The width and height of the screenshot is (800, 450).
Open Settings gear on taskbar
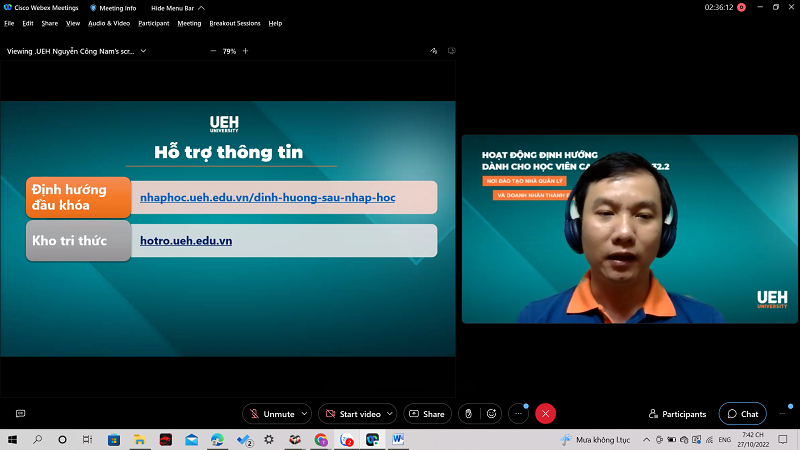pos(269,439)
